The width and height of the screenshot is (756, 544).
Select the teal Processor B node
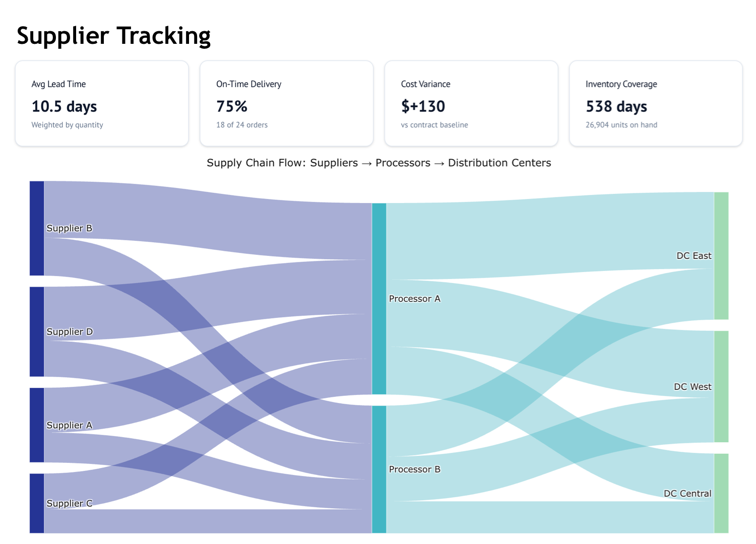click(x=379, y=469)
